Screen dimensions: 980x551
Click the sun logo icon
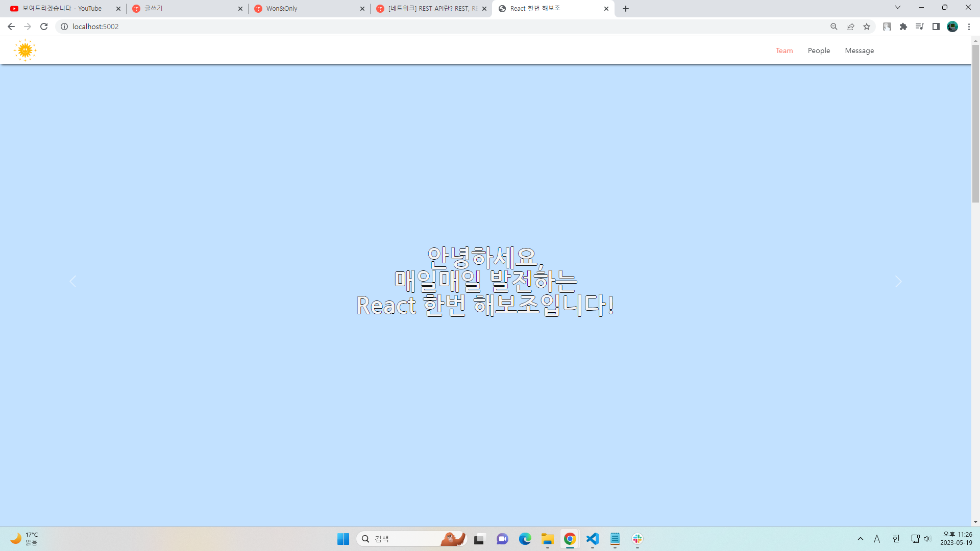point(24,51)
